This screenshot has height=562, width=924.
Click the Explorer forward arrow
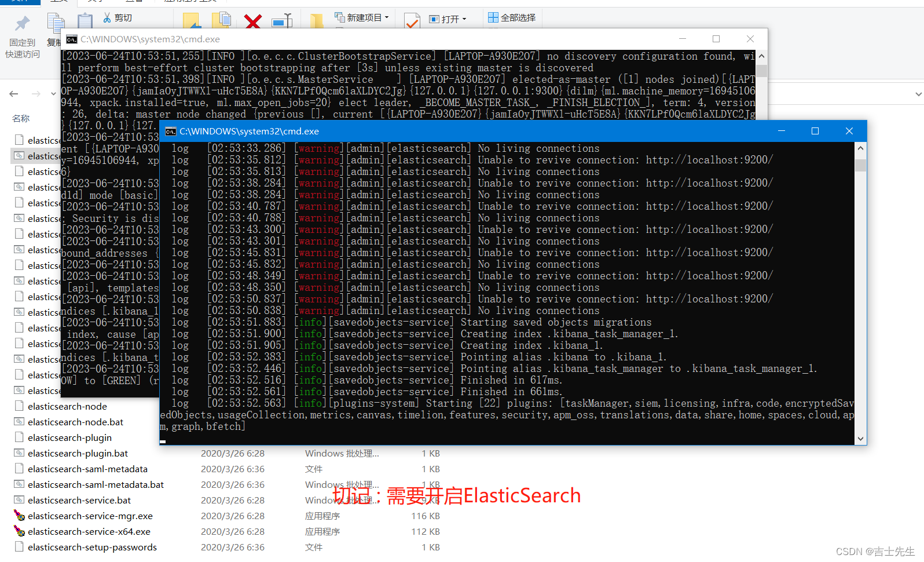click(36, 93)
